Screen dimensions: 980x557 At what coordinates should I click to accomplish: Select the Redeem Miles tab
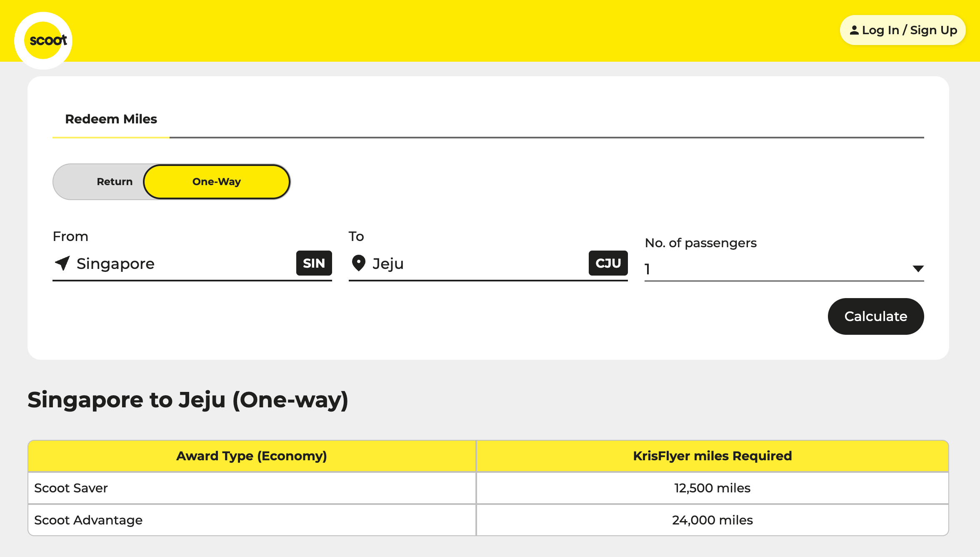[111, 119]
